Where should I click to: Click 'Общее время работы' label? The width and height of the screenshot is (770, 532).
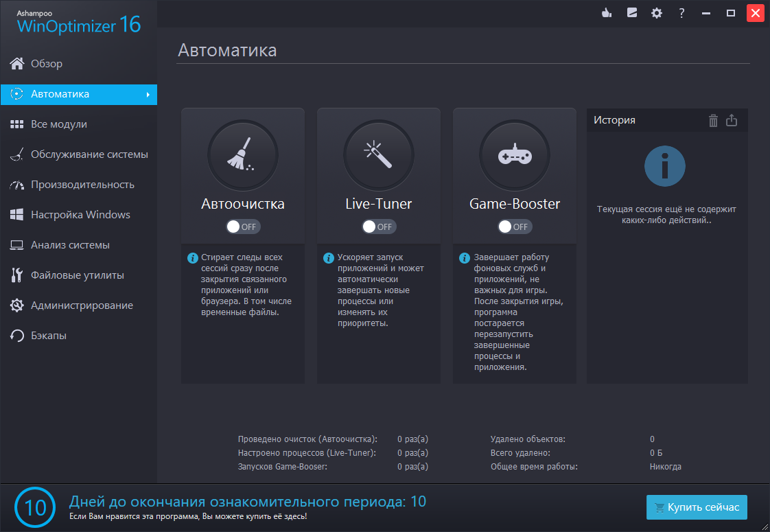534,467
